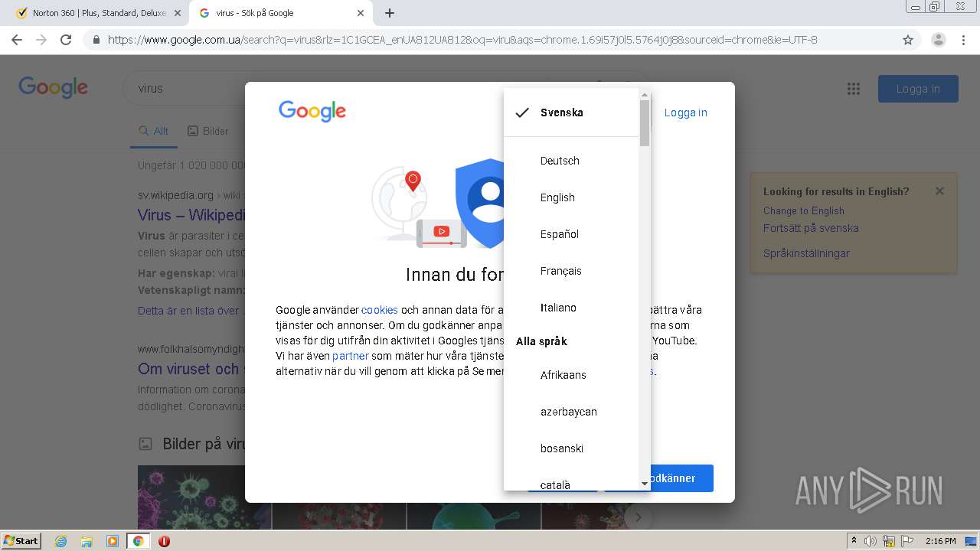Open the Windows Start button

21,540
